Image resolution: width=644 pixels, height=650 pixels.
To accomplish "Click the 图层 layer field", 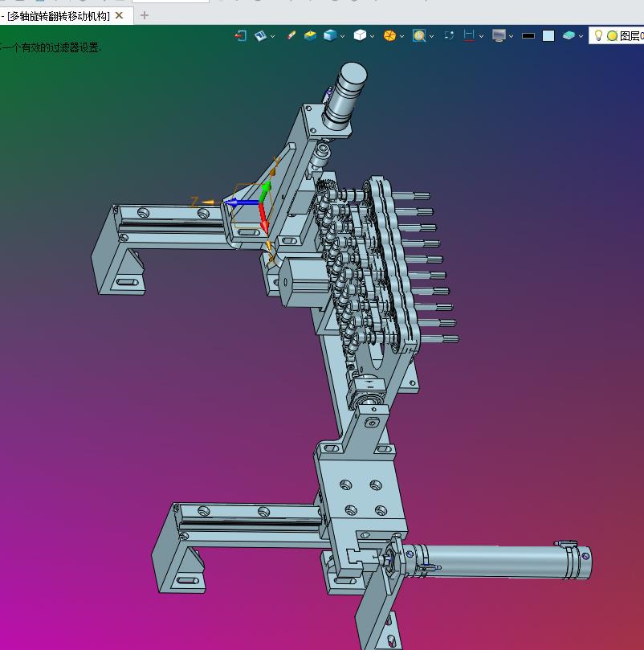I will point(616,36).
